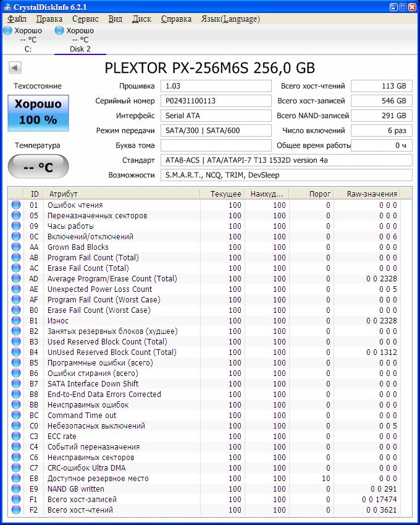Screen dimensions: 420x525
Task: Click the Текущее column header
Action: point(222,194)
